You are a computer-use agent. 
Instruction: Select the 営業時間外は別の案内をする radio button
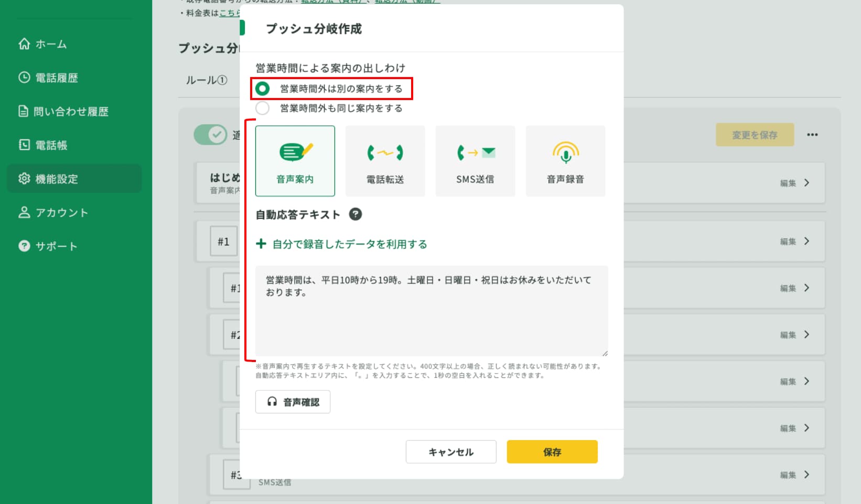[x=262, y=89]
